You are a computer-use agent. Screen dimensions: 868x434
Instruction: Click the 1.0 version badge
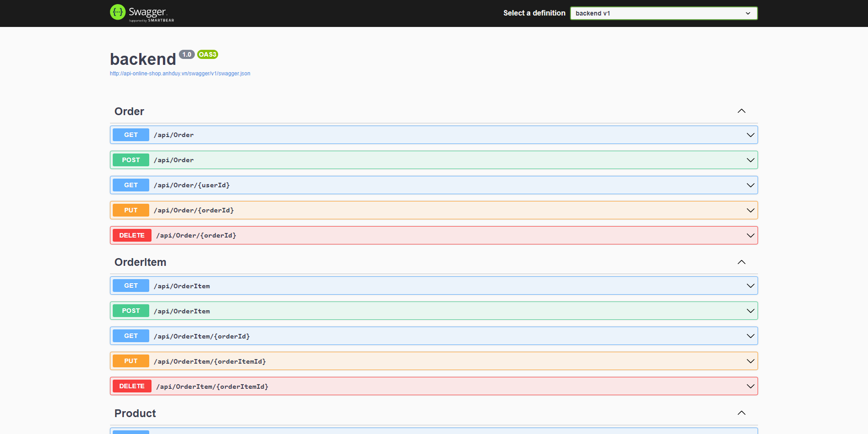[x=187, y=54]
